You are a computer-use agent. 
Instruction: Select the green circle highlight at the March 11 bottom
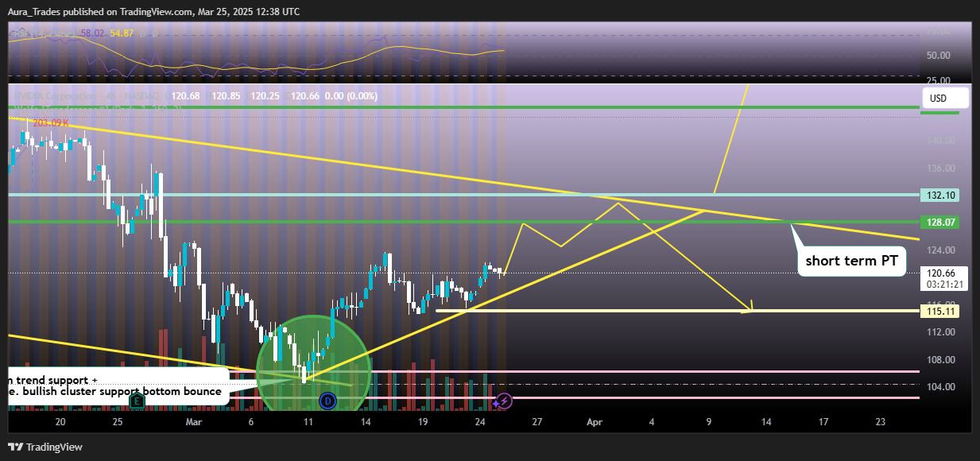coord(314,363)
